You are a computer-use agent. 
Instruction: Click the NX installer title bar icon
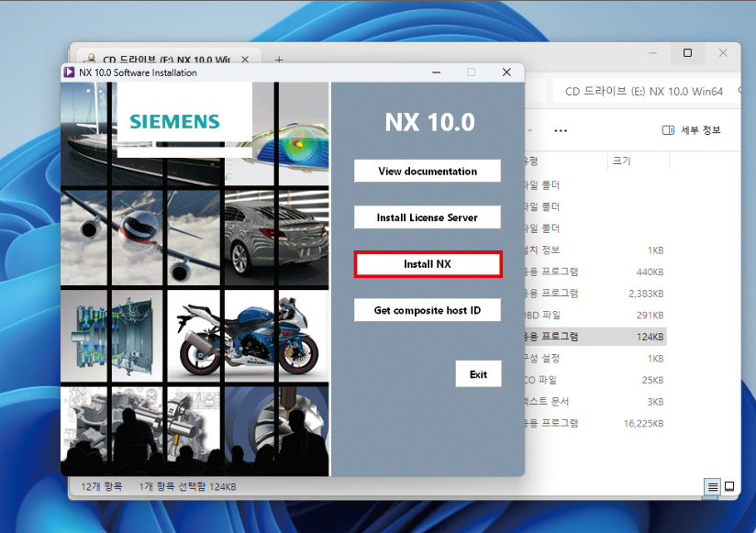(70, 72)
